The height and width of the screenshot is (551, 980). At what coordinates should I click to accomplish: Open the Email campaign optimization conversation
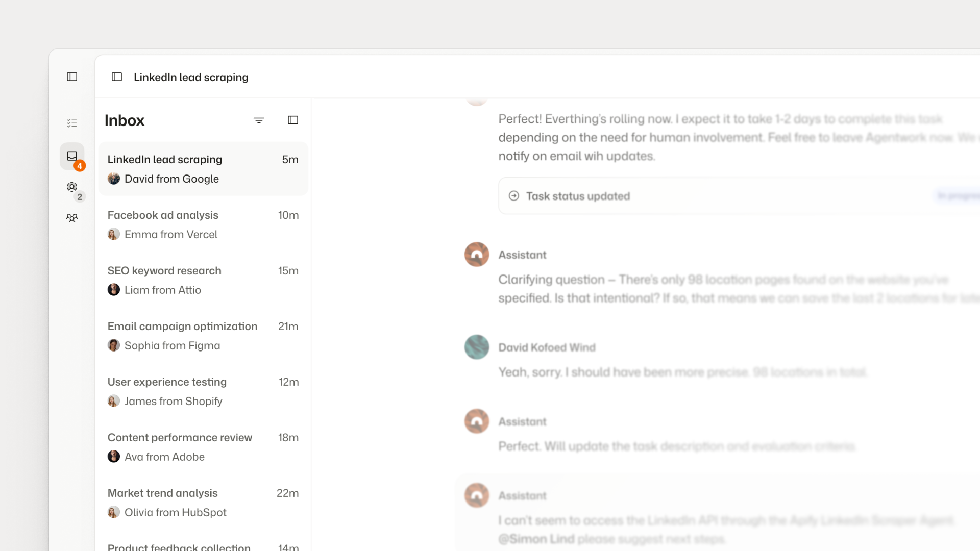pyautogui.click(x=203, y=336)
